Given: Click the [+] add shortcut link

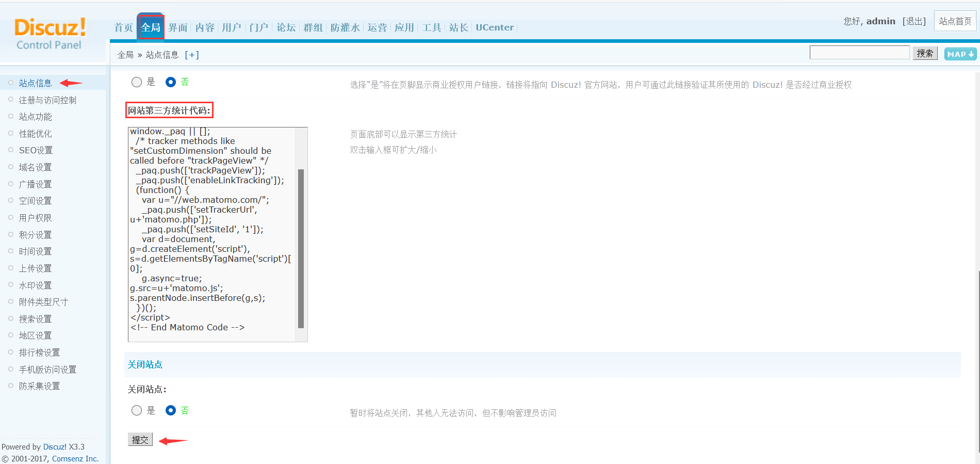Looking at the screenshot, I should click(x=192, y=55).
